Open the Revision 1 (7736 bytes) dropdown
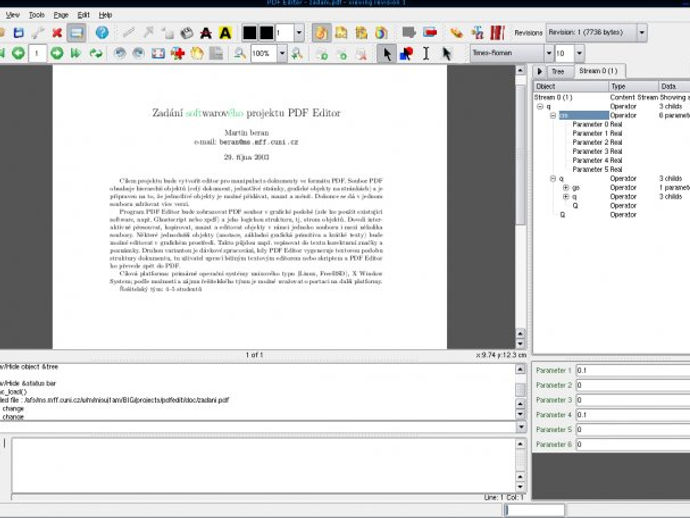690x518 pixels. (x=642, y=33)
